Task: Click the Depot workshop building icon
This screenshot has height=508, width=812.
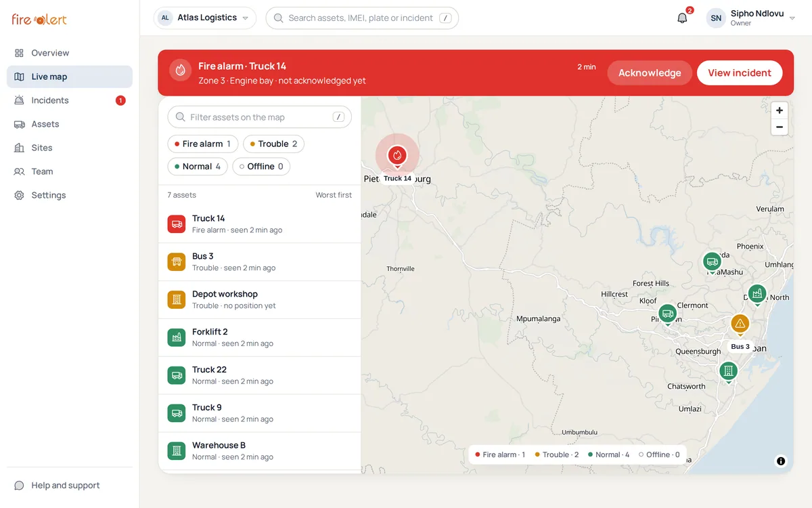Action: pyautogui.click(x=177, y=299)
